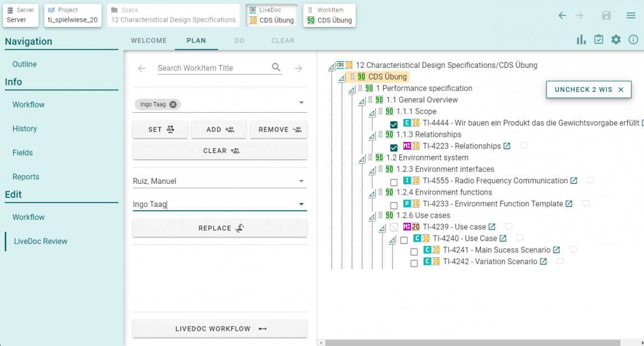This screenshot has width=644, height=346.
Task: Open the hamburger menu icon
Action: pos(631,16)
